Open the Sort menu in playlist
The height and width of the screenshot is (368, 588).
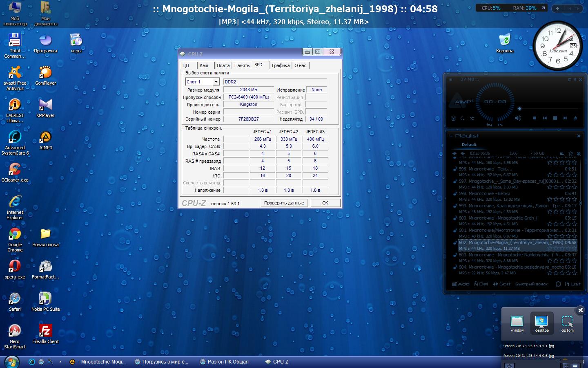[x=501, y=284]
